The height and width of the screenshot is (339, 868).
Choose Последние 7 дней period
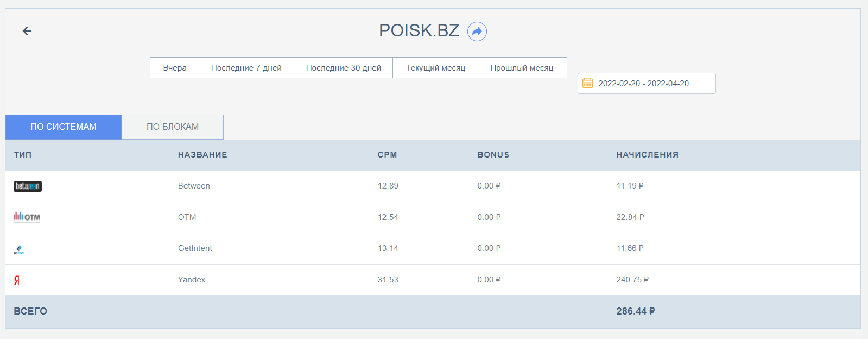[x=246, y=68]
